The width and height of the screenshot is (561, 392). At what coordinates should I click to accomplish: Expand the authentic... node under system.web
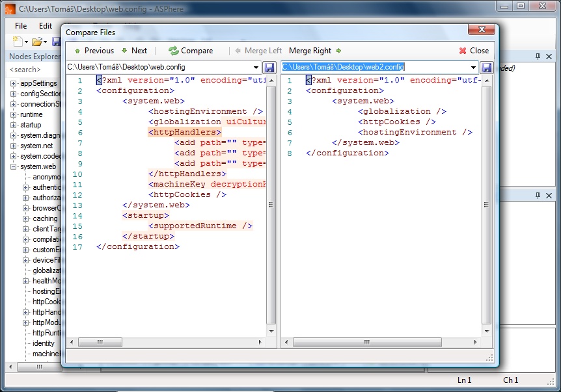[25, 187]
